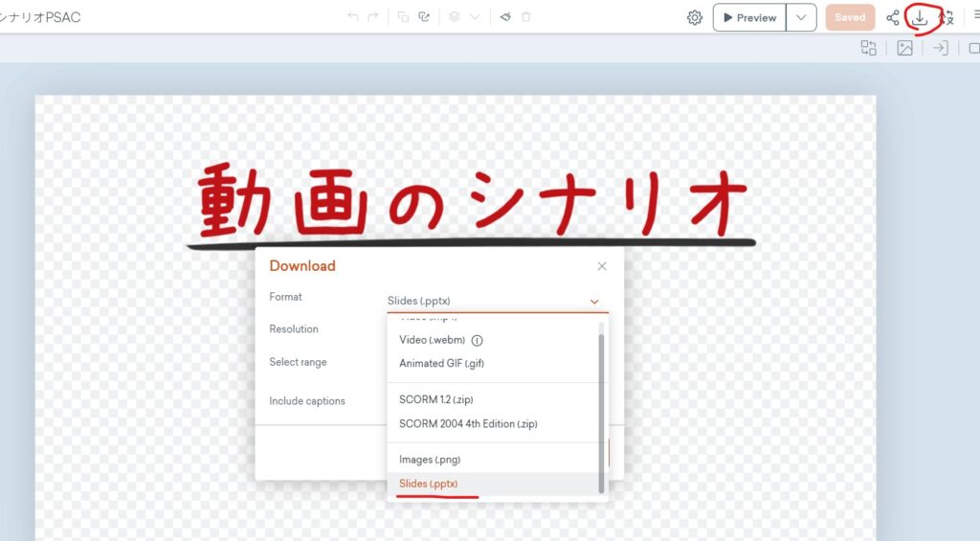Click the layers stack icon in the toolbar
The width and height of the screenshot is (980, 541).
point(455,17)
